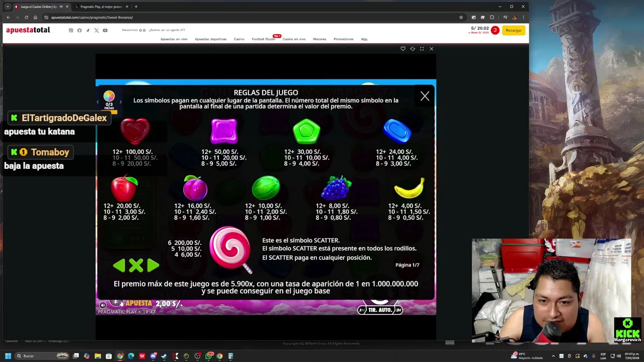
Task: Open the user avatar J menu
Action: tap(495, 30)
